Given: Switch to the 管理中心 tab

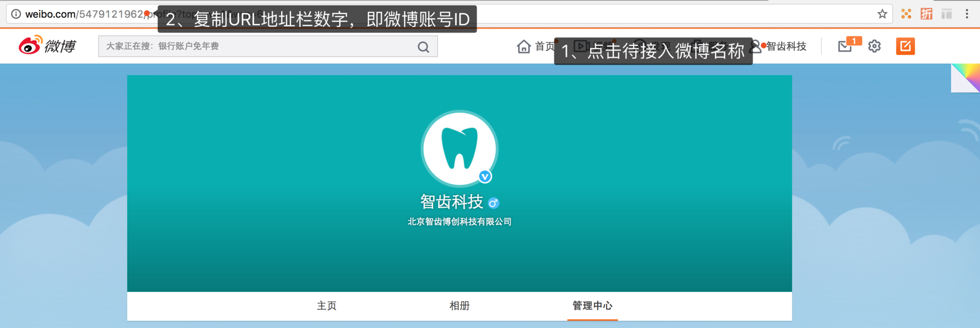Looking at the screenshot, I should [592, 306].
